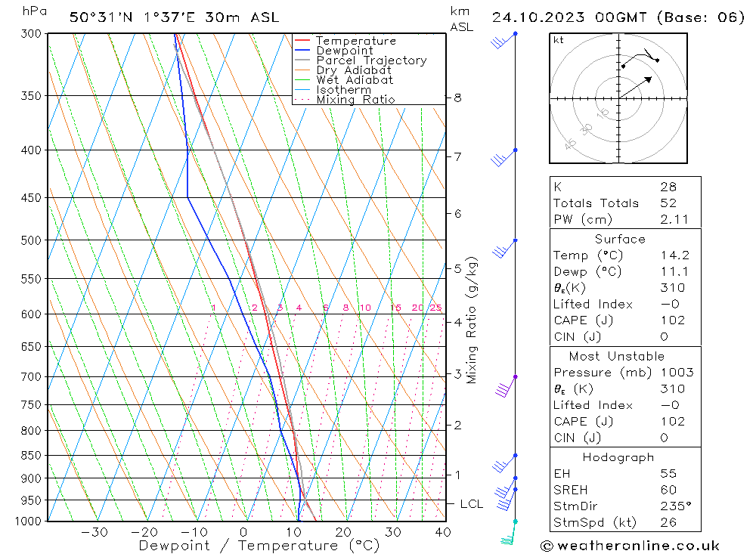Click the 40 temperature axis label
This screenshot has width=756, height=554.
442,532
